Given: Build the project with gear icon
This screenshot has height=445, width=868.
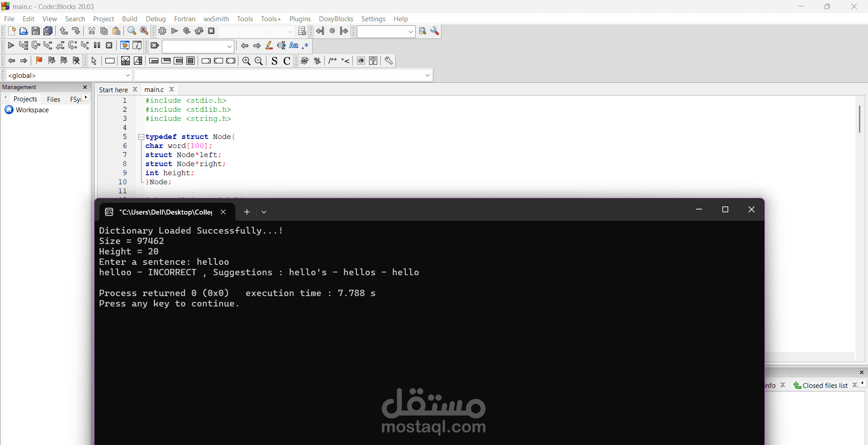Looking at the screenshot, I should tap(162, 31).
